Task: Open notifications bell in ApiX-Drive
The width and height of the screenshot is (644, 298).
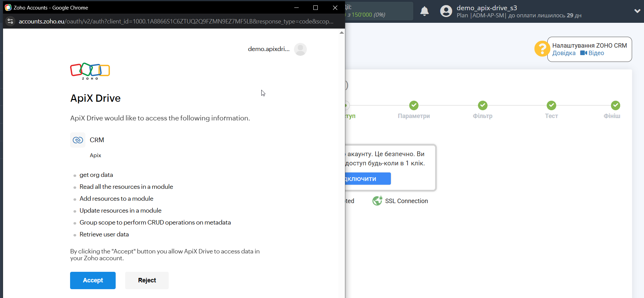Action: [424, 11]
